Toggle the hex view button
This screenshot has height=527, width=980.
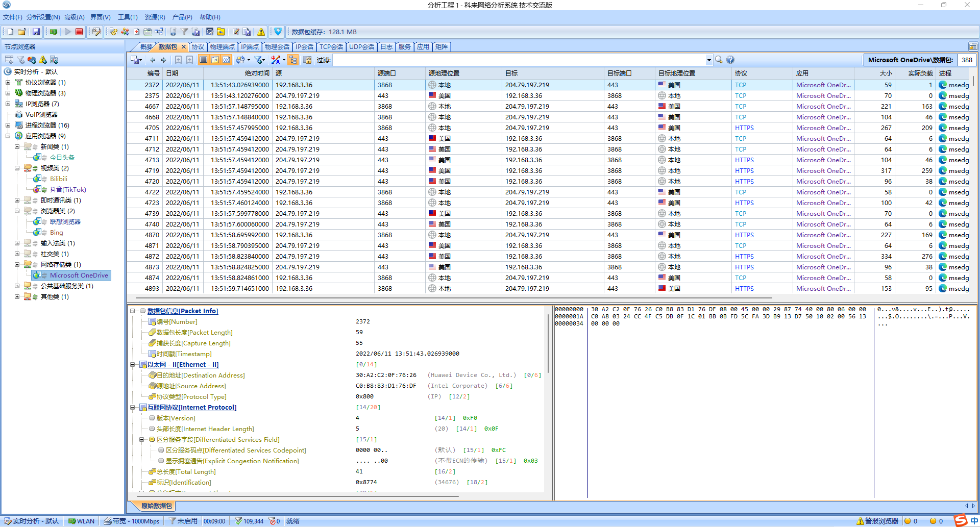pyautogui.click(x=226, y=60)
